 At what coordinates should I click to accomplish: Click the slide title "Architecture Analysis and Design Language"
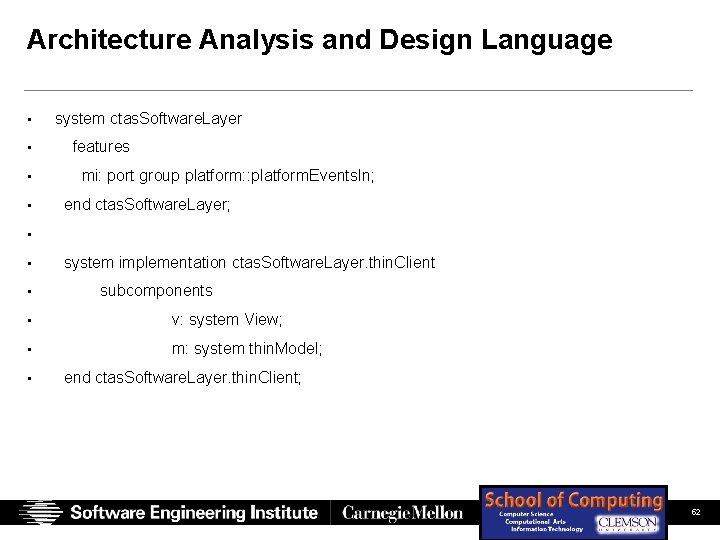(x=320, y=40)
